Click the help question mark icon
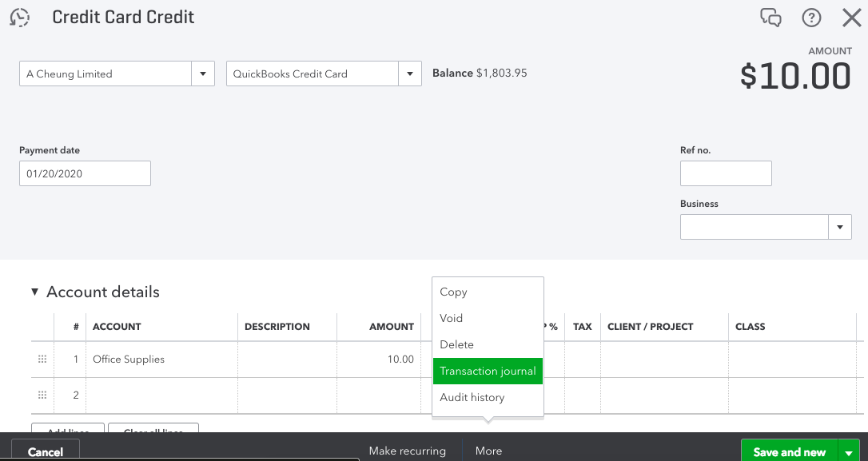Image resolution: width=868 pixels, height=461 pixels. coord(811,18)
